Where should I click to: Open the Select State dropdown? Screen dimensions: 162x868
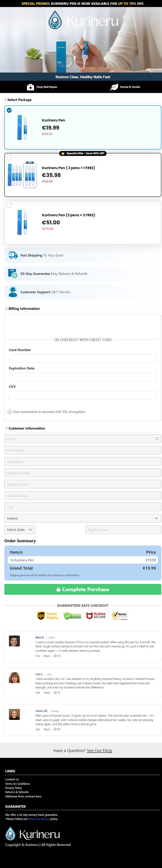pyautogui.click(x=20, y=530)
